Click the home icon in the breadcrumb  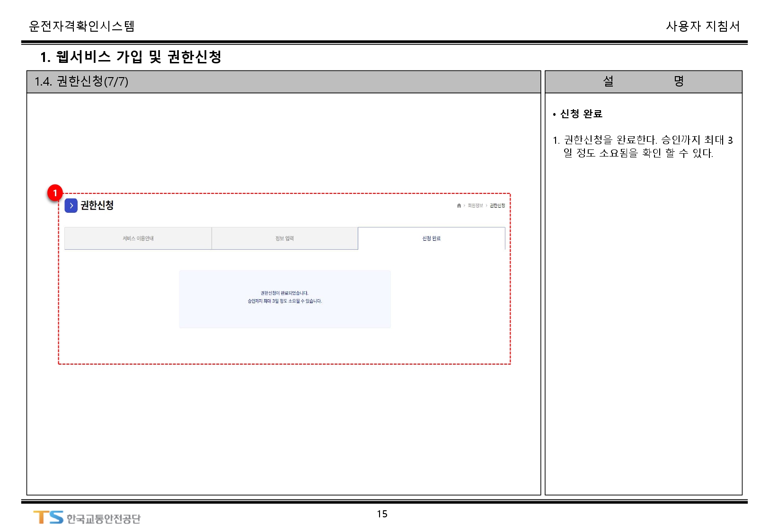(459, 206)
